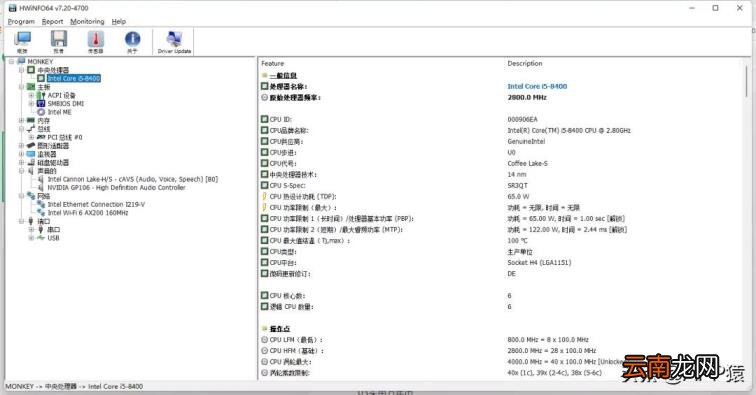Click the green chip icon beside CPU ID row

click(x=264, y=119)
